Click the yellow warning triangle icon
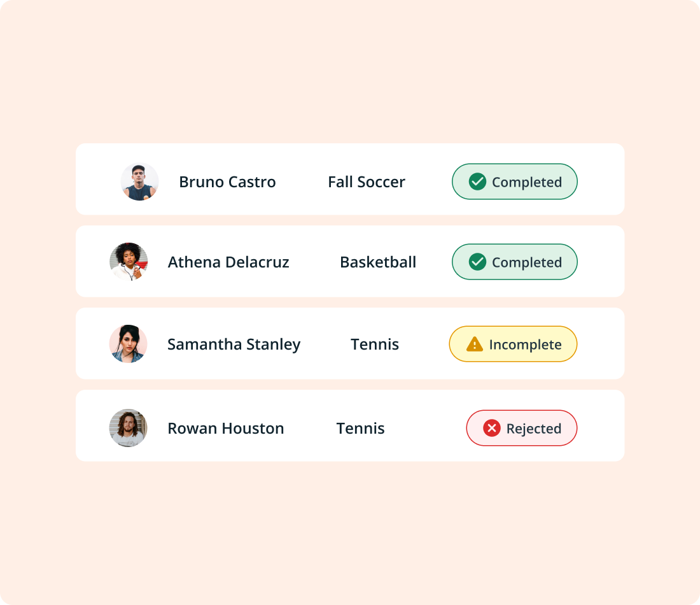Viewport: 700px width, 605px height. click(475, 345)
